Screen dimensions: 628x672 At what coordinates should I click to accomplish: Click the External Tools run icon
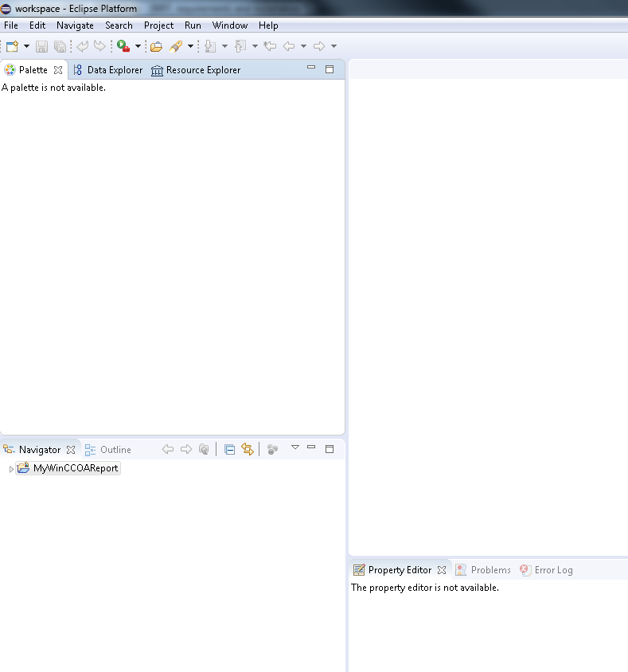(123, 47)
